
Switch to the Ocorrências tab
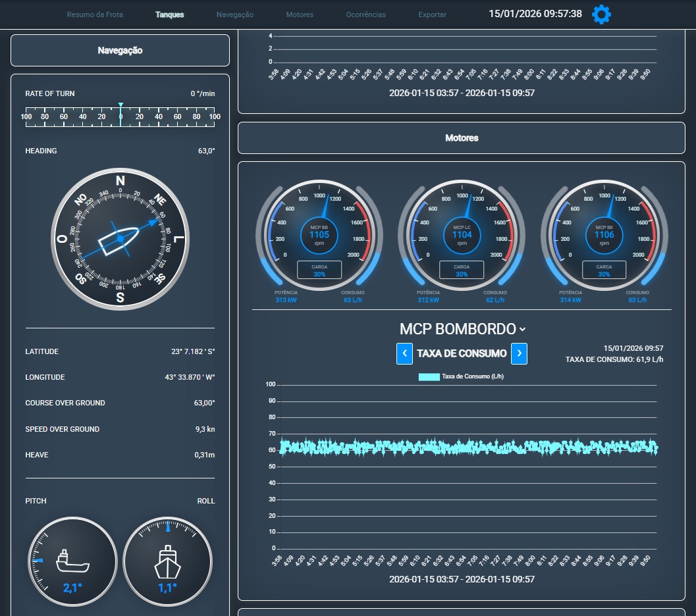pyautogui.click(x=366, y=14)
